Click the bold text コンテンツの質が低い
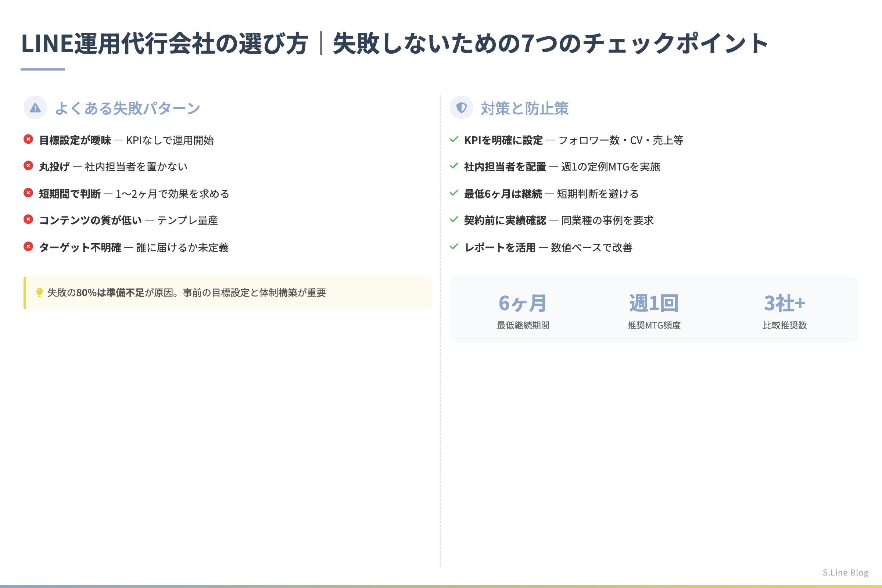Viewport: 882px width, 588px height. 90,220
